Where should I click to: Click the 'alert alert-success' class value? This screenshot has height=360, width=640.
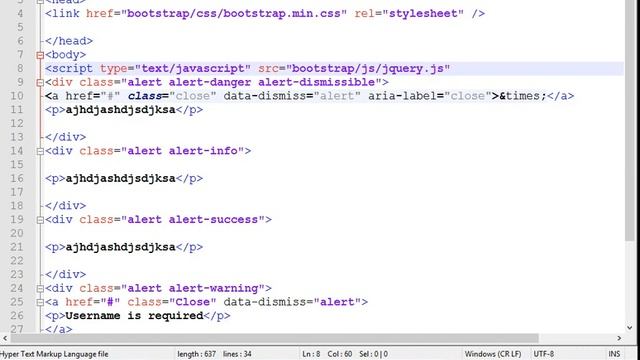193,219
